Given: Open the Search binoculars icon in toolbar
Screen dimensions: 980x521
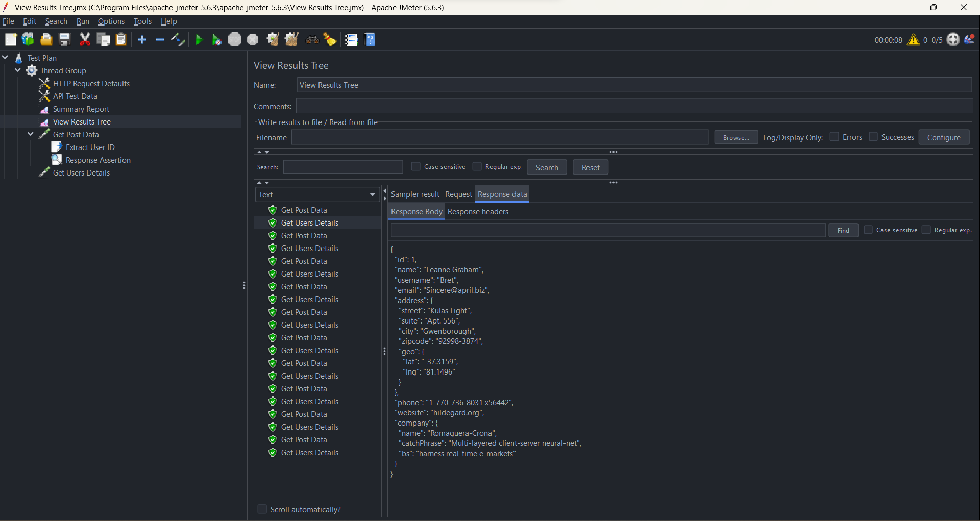Looking at the screenshot, I should coord(312,39).
